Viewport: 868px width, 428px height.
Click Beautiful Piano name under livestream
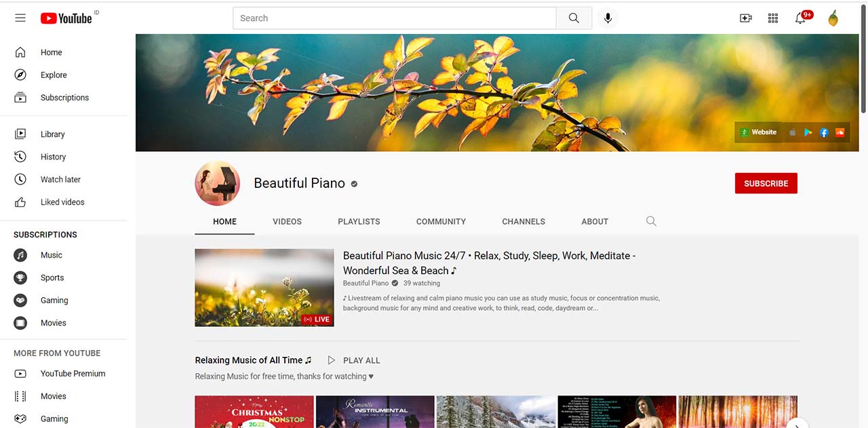click(366, 284)
